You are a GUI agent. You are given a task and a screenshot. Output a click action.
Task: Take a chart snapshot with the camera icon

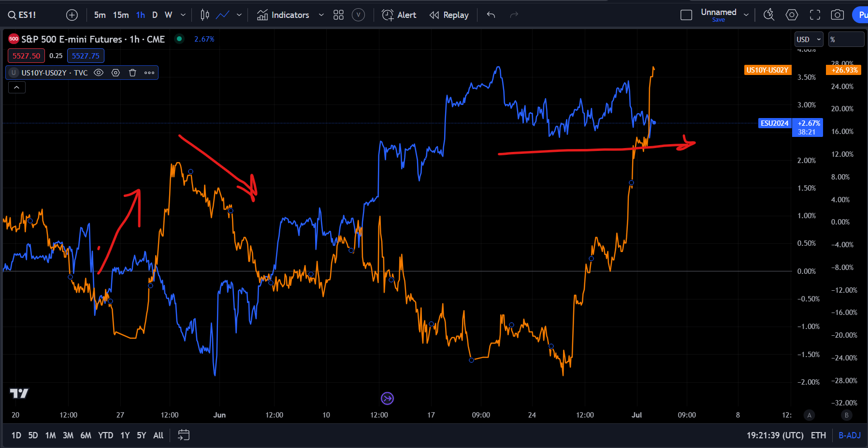click(x=838, y=15)
